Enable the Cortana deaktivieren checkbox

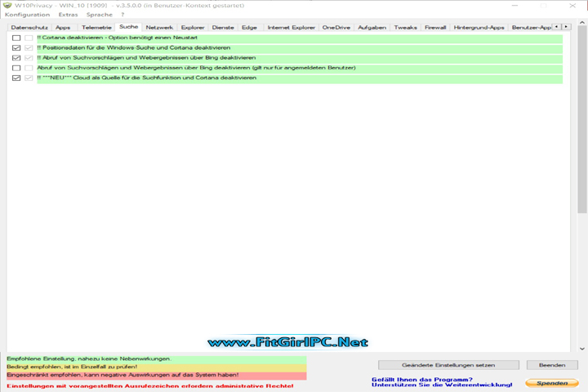tap(16, 38)
